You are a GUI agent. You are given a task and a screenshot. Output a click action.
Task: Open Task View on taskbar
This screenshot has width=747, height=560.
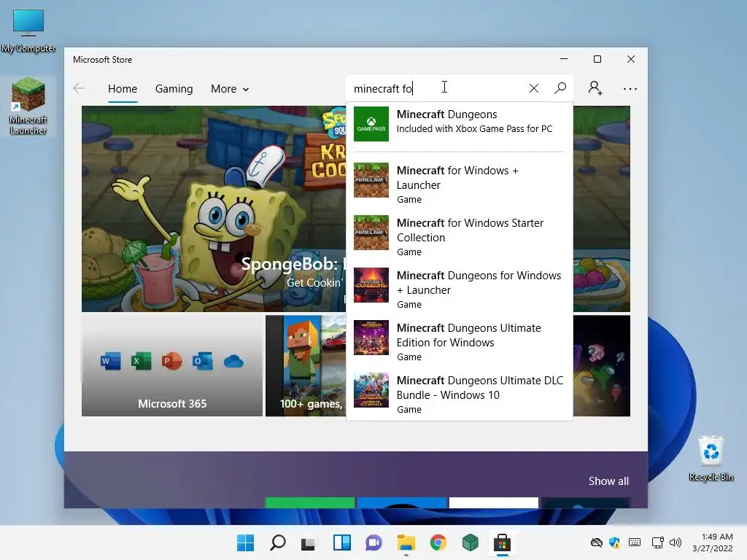point(309,542)
